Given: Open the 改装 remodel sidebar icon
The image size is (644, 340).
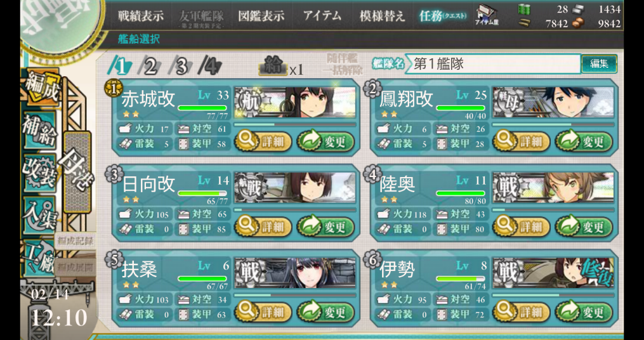Looking at the screenshot, I should pyautogui.click(x=40, y=173).
